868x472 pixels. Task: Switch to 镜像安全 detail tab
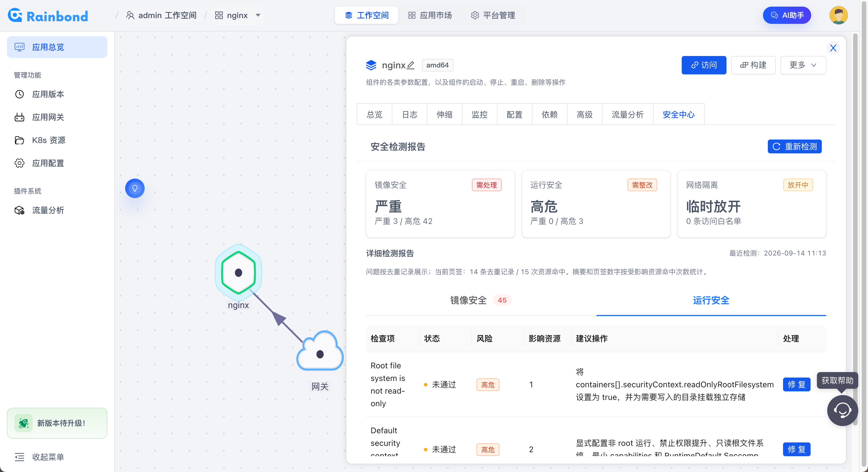tap(481, 300)
